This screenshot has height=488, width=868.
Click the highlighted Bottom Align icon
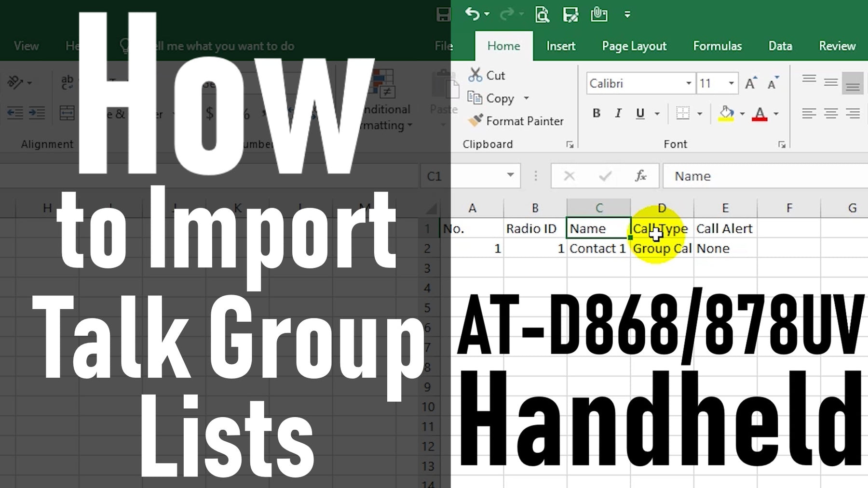click(852, 83)
